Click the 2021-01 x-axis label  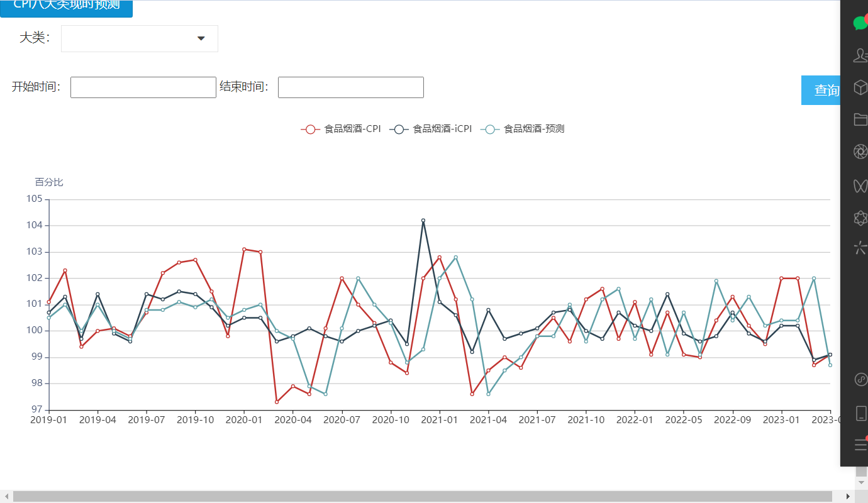pyautogui.click(x=440, y=419)
